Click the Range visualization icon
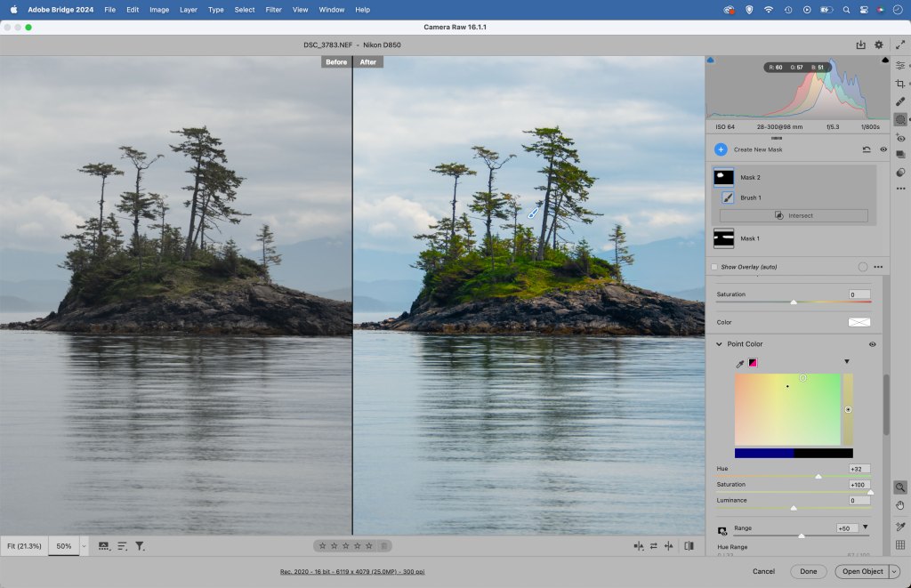The image size is (911, 588). point(722,530)
